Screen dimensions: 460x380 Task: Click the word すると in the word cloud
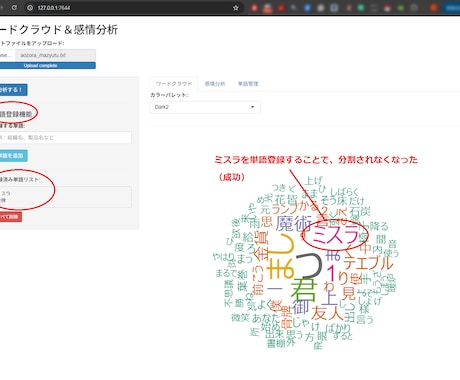click(x=343, y=336)
